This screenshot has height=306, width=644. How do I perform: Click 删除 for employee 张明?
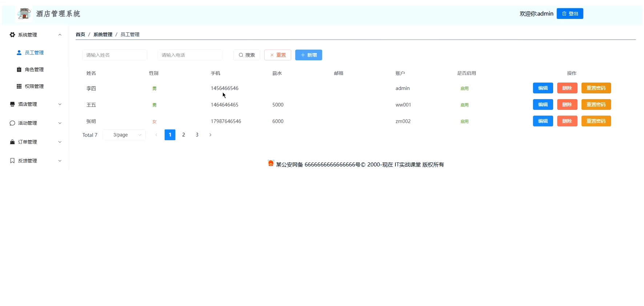click(567, 121)
